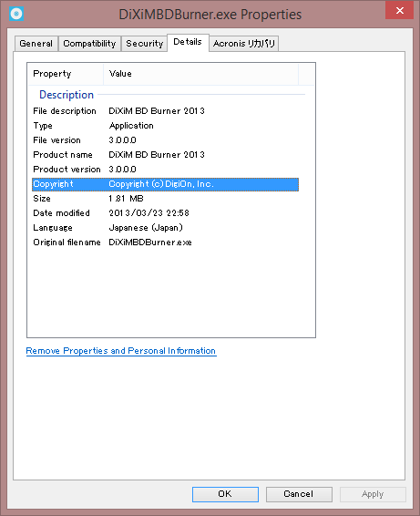Click the value 1.81 MB
The height and width of the screenshot is (516, 420).
click(126, 199)
